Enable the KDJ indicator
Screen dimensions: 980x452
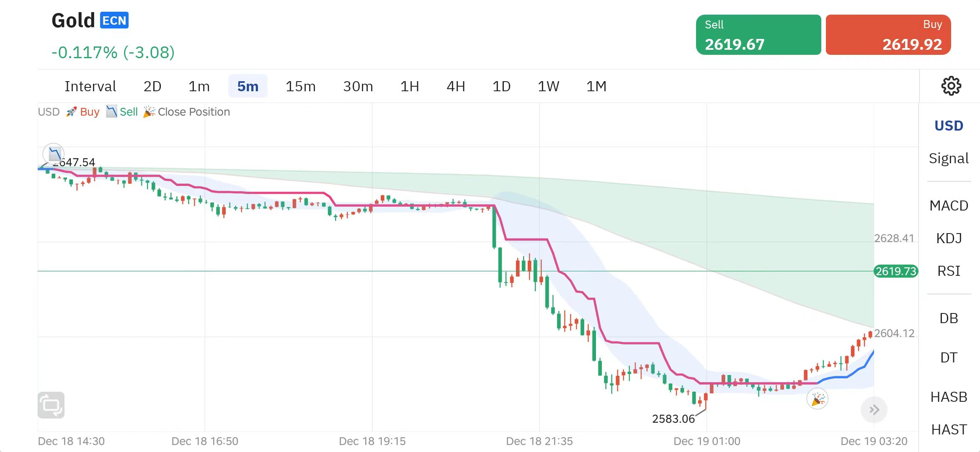click(x=949, y=238)
